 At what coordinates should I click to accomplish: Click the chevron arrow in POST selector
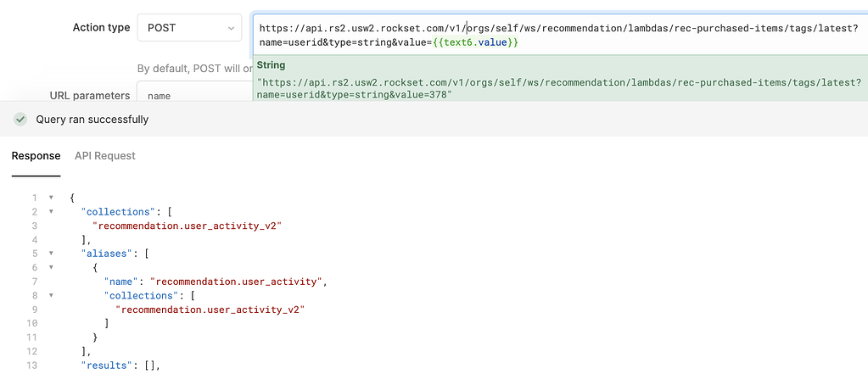[231, 28]
